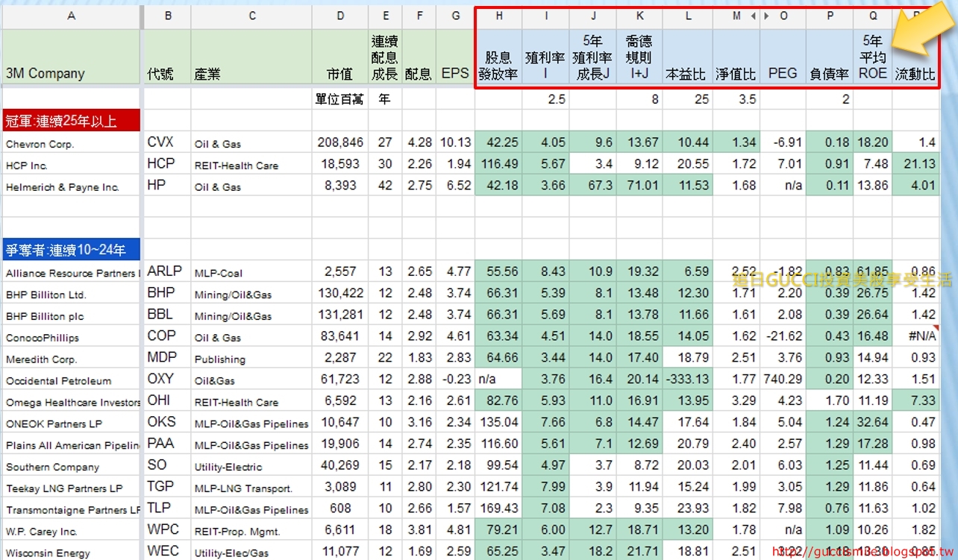Click the '-333.13' P/E value
Screen dimensions: 958x560
point(688,379)
